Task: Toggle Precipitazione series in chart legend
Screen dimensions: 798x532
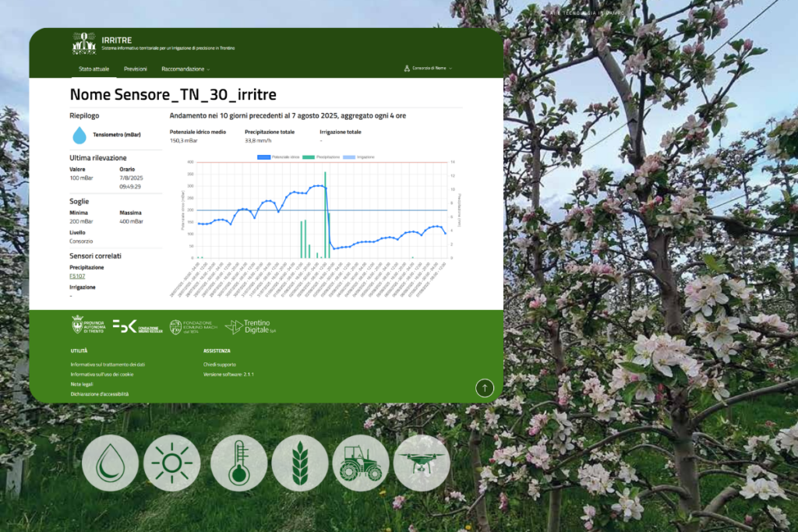Action: (323, 157)
